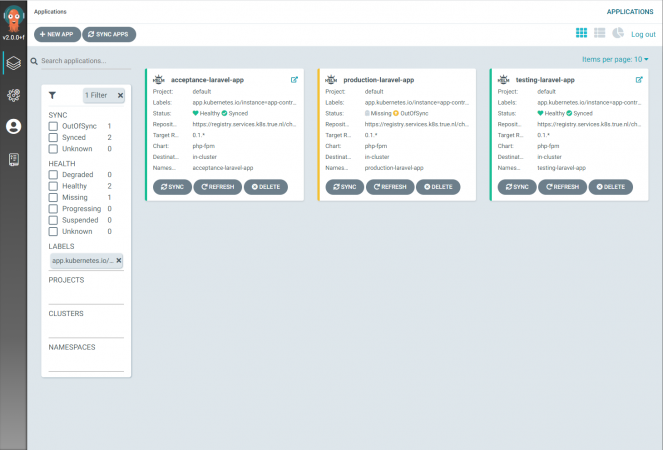Viewport: 663px width, 450px height.
Task: Click the Log out link
Action: [x=643, y=34]
